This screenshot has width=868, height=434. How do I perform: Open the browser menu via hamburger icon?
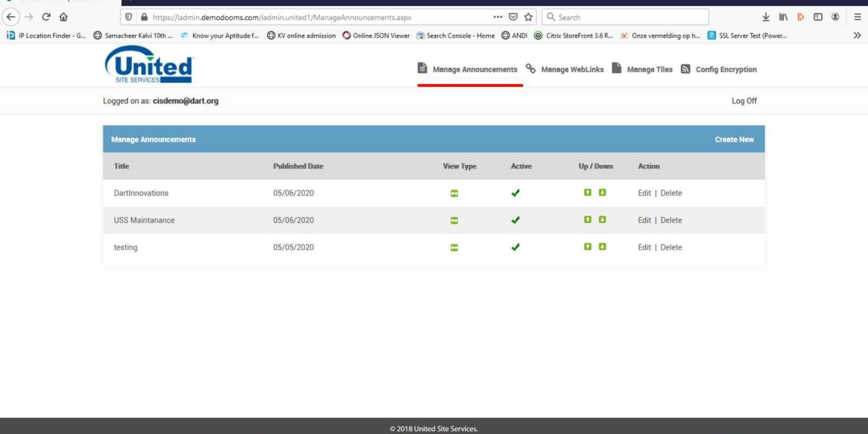tap(857, 16)
